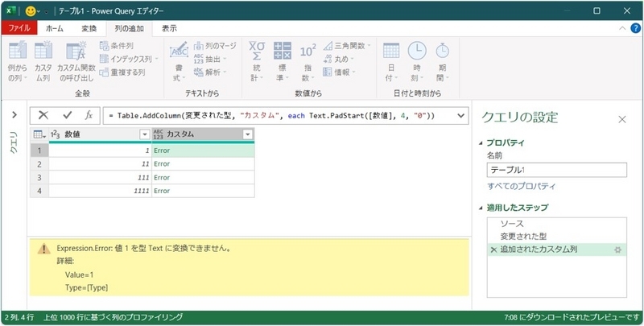Click the カスタム column header

click(203, 134)
